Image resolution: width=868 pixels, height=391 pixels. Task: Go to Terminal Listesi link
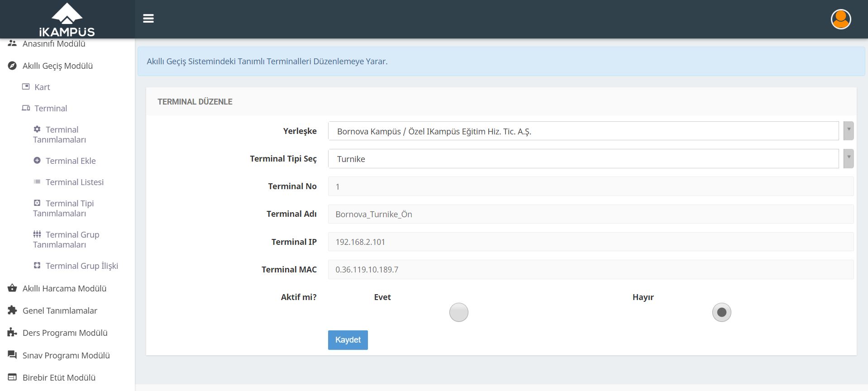coord(75,182)
